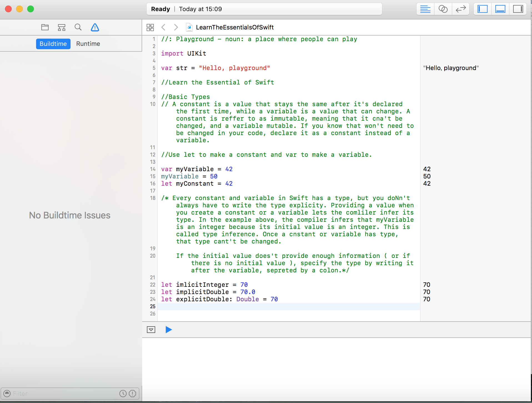The image size is (532, 403).
Task: Click the result 70 for explicitDouble
Action: [x=426, y=299]
